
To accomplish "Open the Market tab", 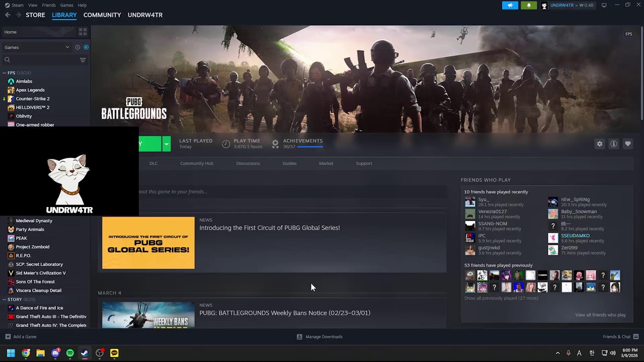I will (x=326, y=163).
